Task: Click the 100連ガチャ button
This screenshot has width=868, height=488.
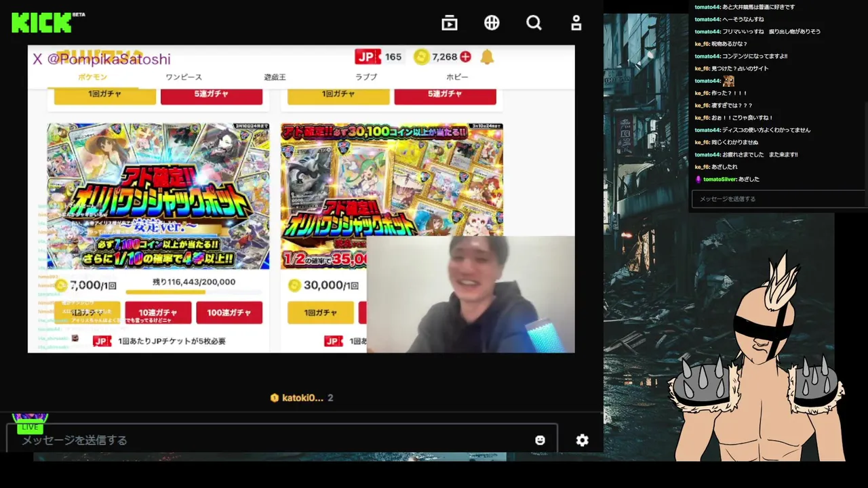Action: [229, 312]
